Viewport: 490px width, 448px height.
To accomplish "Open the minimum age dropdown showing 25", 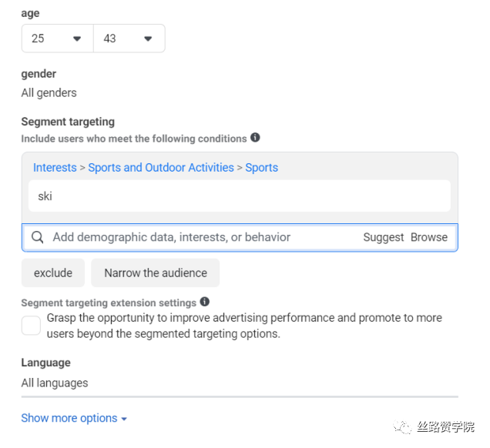I will tap(57, 38).
